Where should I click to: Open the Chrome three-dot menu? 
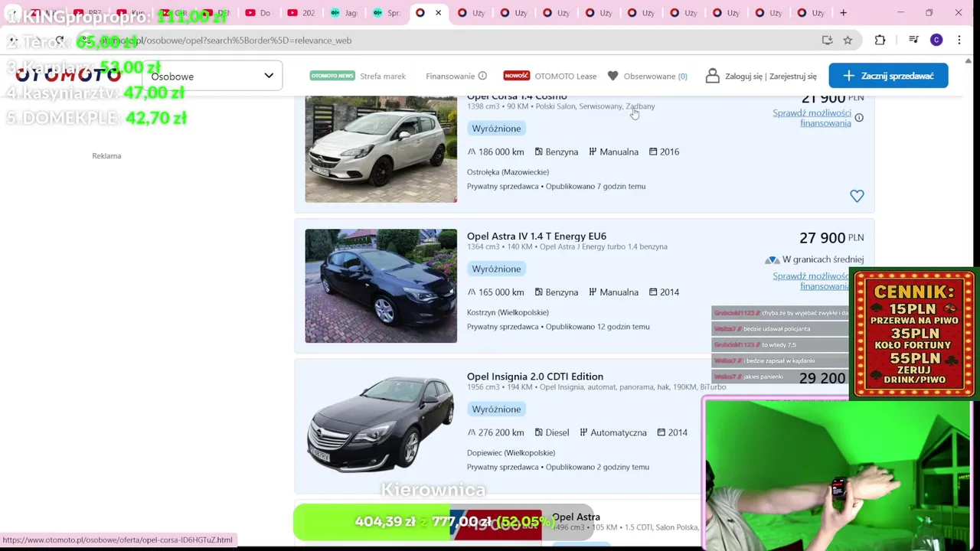pyautogui.click(x=959, y=40)
